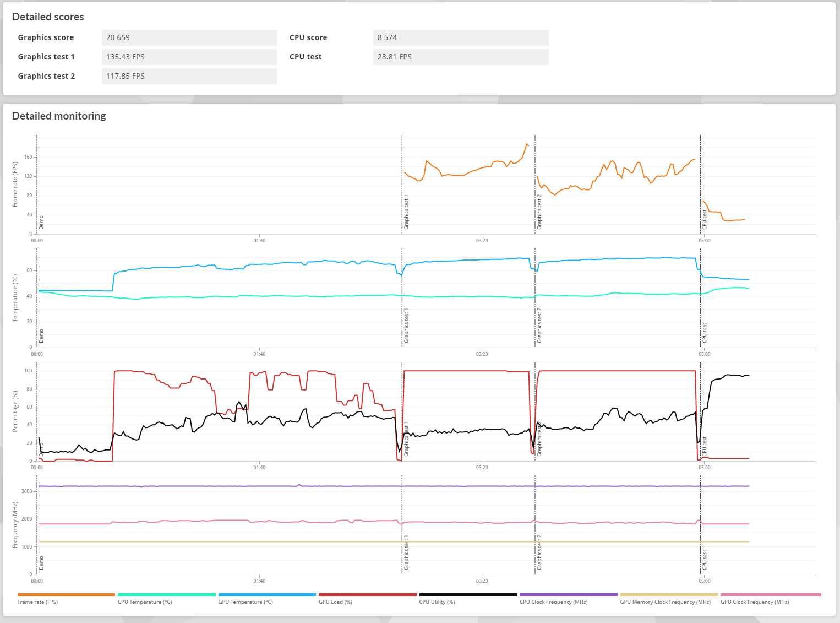Image resolution: width=840 pixels, height=623 pixels.
Task: Click the CPU score value 8 574
Action: coord(461,37)
